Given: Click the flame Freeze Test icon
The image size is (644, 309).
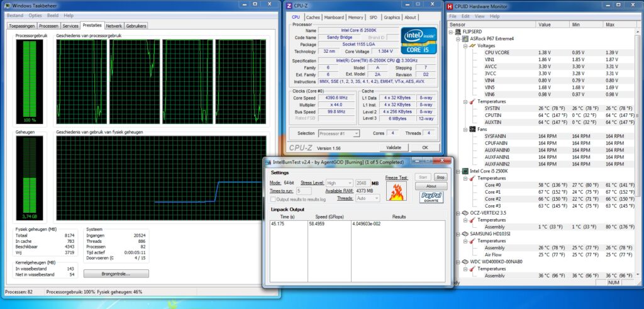Looking at the screenshot, I should pyautogui.click(x=397, y=191).
